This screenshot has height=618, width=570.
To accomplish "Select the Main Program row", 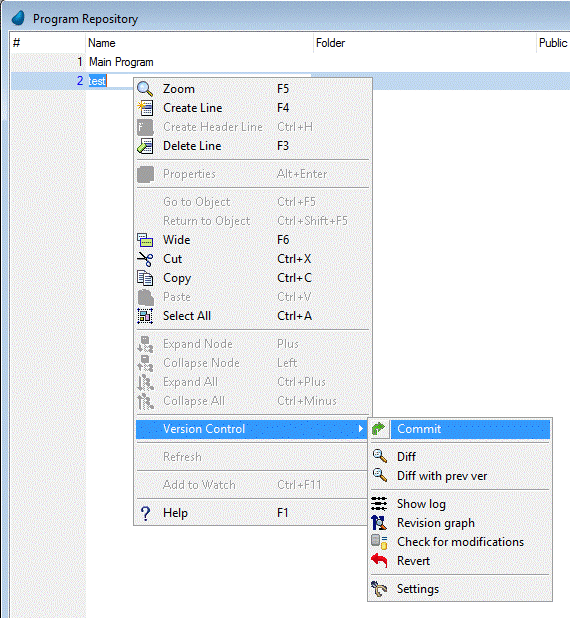I will click(290, 62).
